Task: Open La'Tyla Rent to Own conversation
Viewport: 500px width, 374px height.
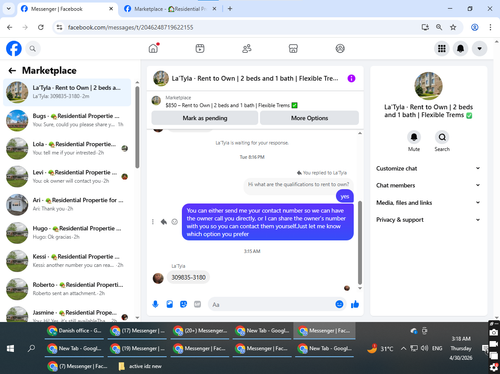Action: (x=67, y=92)
